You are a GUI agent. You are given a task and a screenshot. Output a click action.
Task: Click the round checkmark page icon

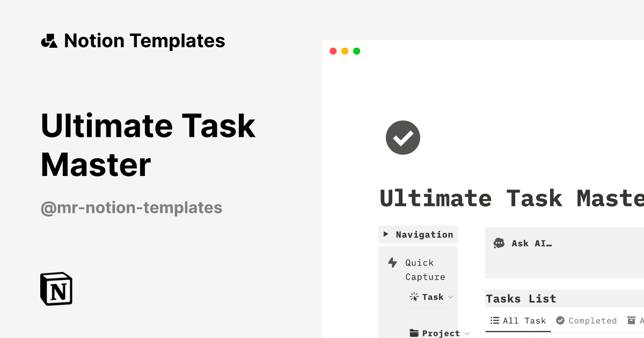tap(402, 138)
